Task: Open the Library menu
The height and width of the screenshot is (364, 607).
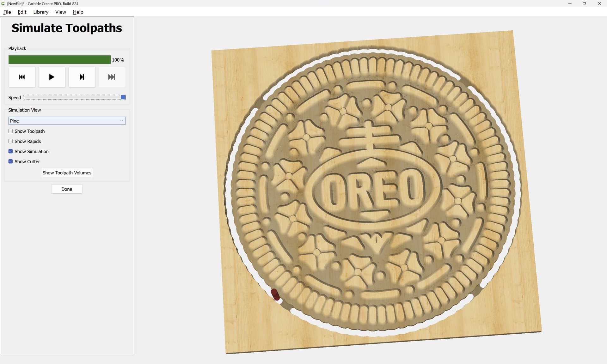Action: [x=41, y=12]
